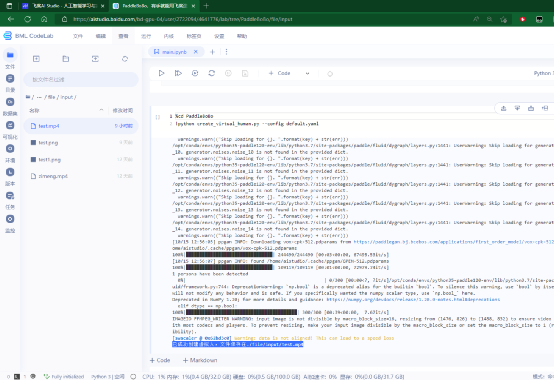This screenshot has width=554, height=380.
Task: Add a new Markdown cell below
Action: click(x=200, y=360)
